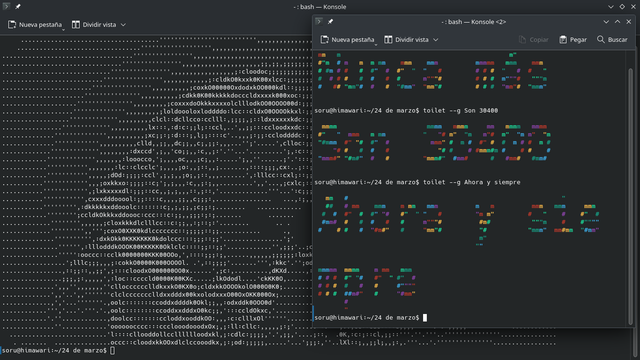The width and height of the screenshot is (640, 360).
Task: Close the Konsole <2> window
Action: point(629,22)
